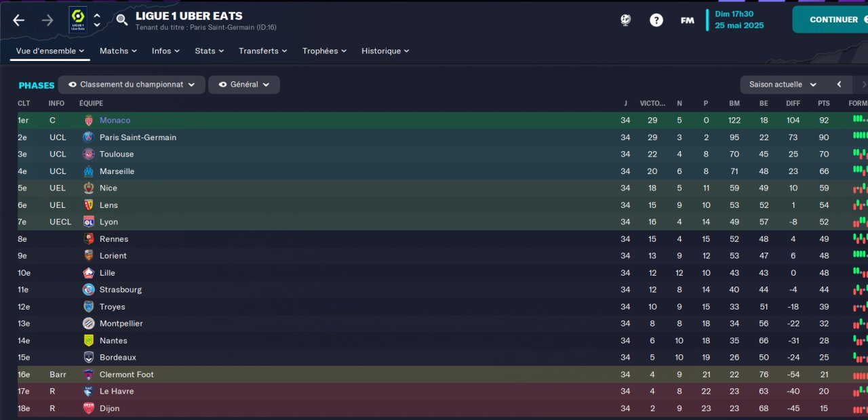Click the previous season arrow
868x420 pixels.
(x=839, y=85)
